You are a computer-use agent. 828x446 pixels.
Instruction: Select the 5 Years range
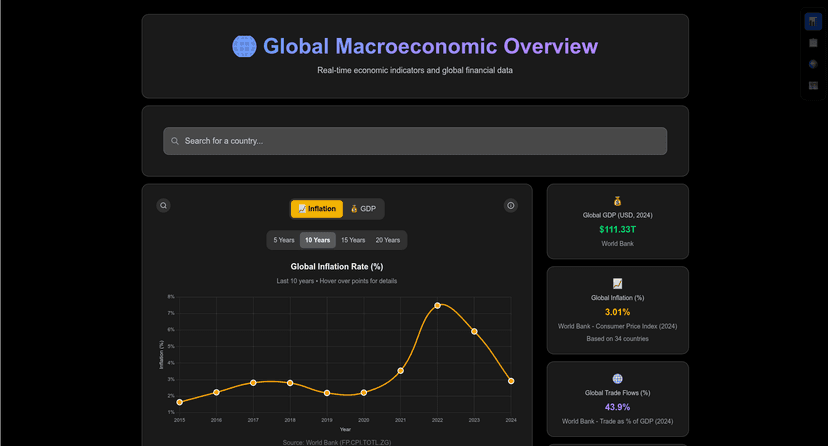(284, 240)
